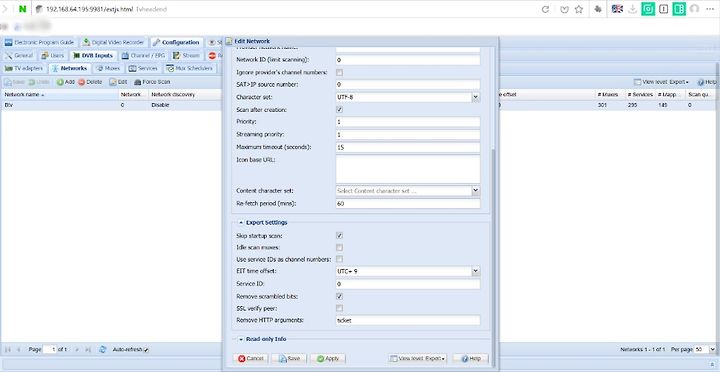Toggle Remove scrambled bits checkbox
Image resolution: width=720 pixels, height=372 pixels.
coord(339,296)
